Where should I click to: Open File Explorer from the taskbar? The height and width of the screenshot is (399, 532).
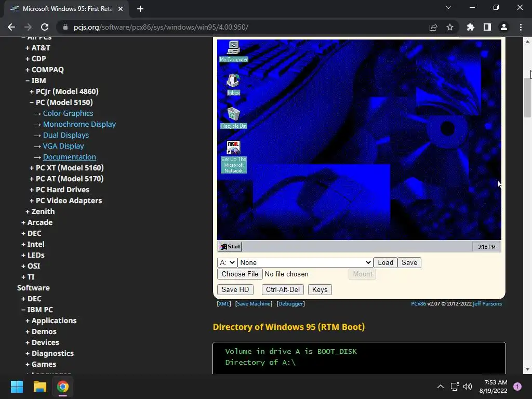[x=39, y=387]
